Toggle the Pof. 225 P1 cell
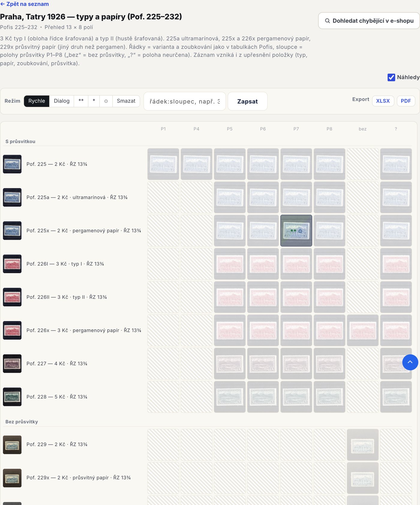This screenshot has height=505, width=420. [163, 164]
